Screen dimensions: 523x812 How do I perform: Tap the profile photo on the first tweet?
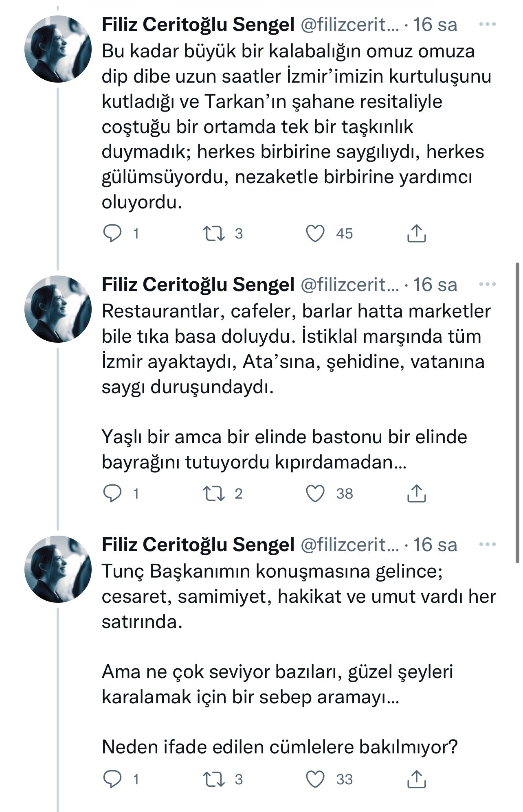(x=58, y=49)
